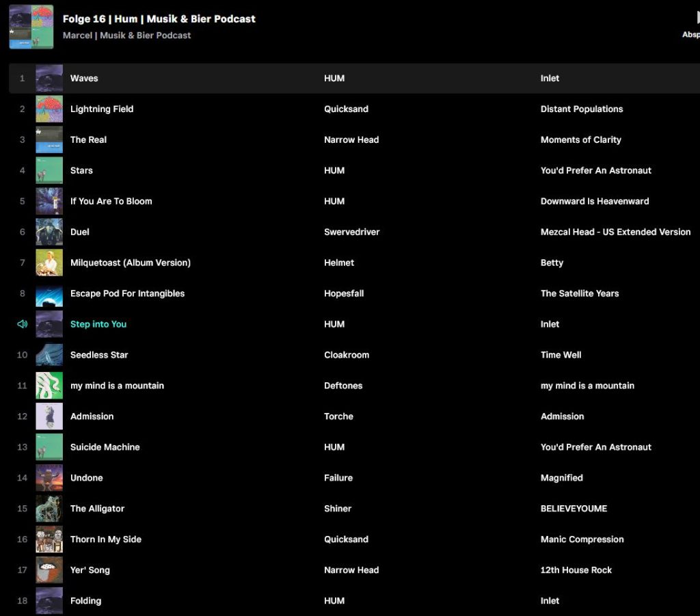700x616 pixels.
Task: Select the Lightning Field cover thumbnail
Action: pos(49,109)
